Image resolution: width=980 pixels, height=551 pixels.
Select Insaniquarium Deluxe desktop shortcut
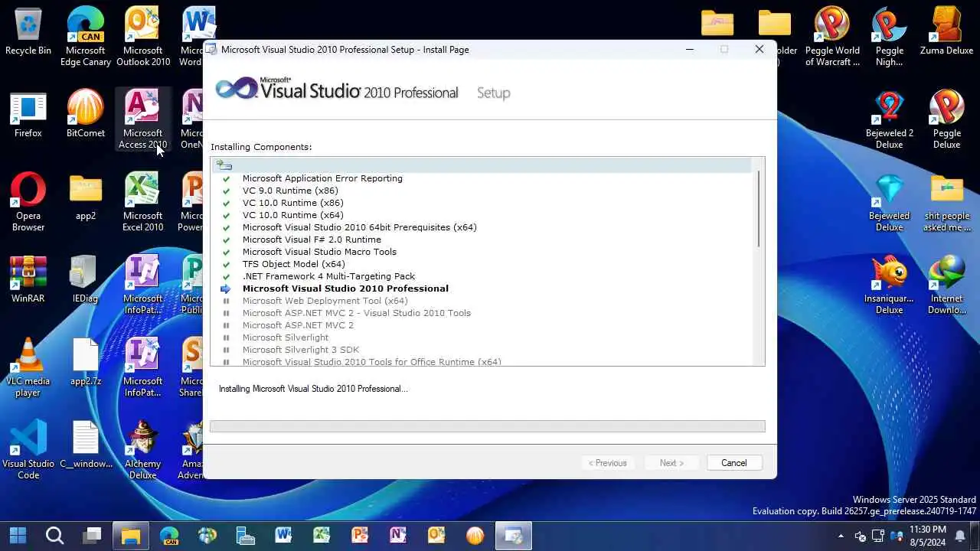pyautogui.click(x=890, y=285)
